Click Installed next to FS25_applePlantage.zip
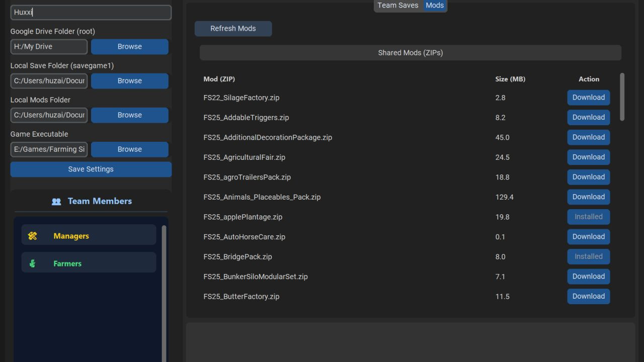Screen dimensions: 644x362 588,217
